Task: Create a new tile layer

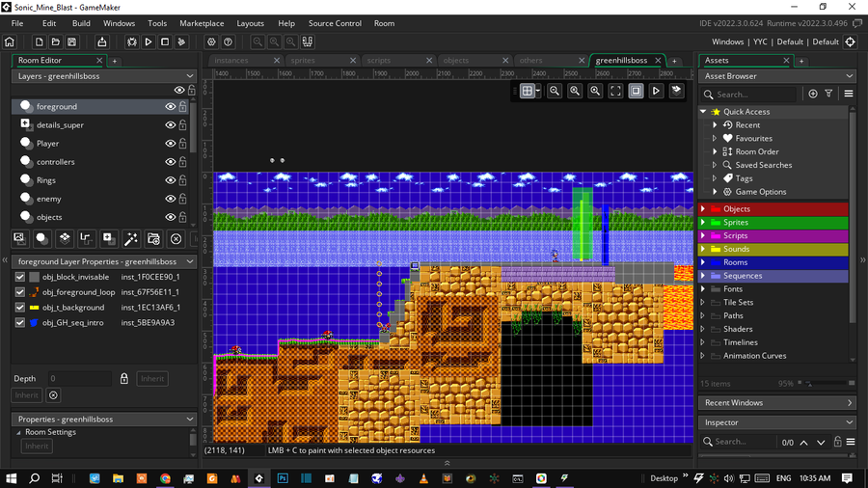Action: point(65,239)
